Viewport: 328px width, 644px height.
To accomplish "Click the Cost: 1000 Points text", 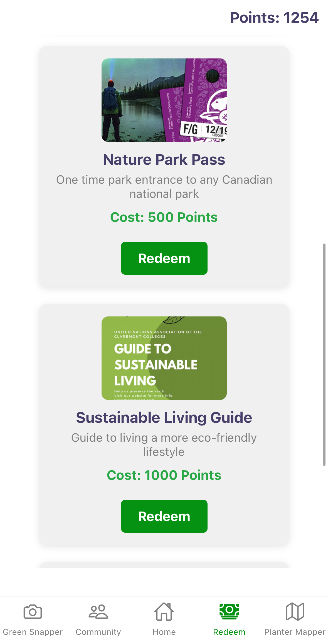I will [x=164, y=475].
